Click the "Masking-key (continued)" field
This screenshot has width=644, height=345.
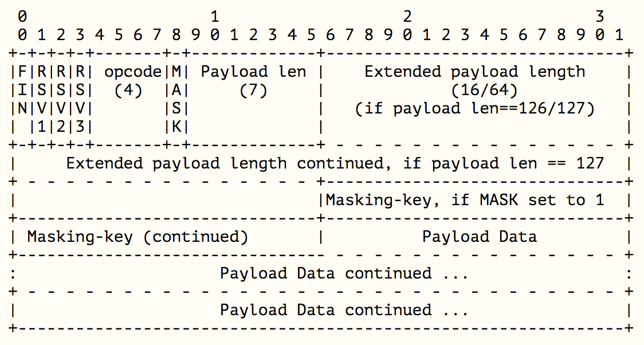point(138,237)
